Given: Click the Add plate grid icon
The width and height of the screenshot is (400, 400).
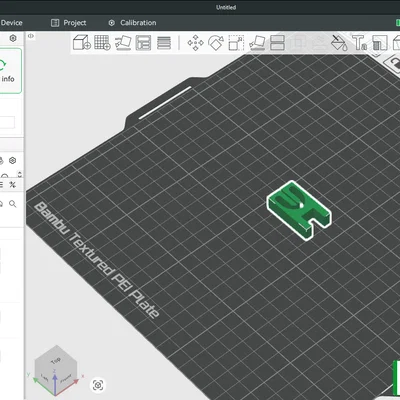Looking at the screenshot, I should (102, 43).
